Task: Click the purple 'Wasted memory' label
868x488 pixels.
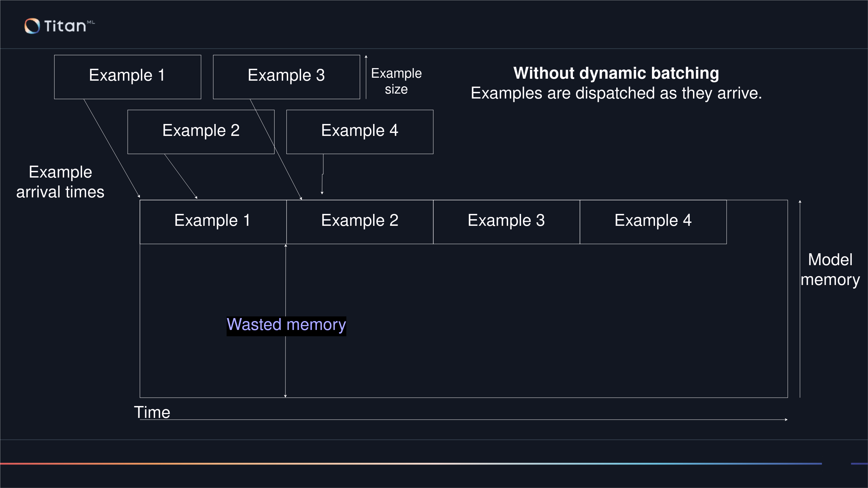Action: [x=286, y=325]
